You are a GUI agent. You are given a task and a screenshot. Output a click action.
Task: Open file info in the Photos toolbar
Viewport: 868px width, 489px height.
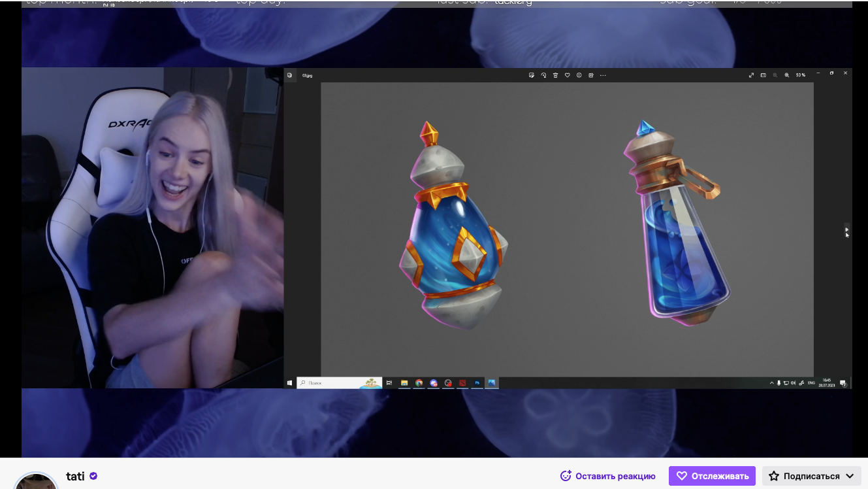point(579,75)
